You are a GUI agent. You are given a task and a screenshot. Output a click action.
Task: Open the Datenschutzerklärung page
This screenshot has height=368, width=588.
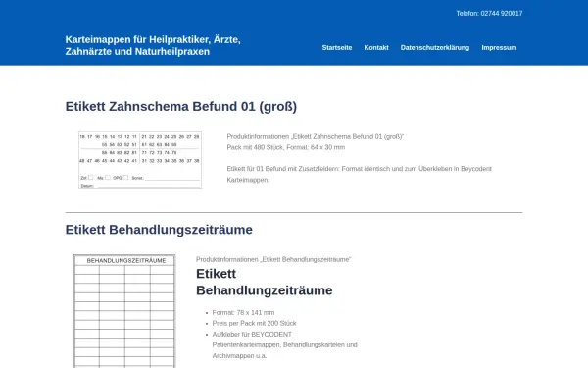434,48
